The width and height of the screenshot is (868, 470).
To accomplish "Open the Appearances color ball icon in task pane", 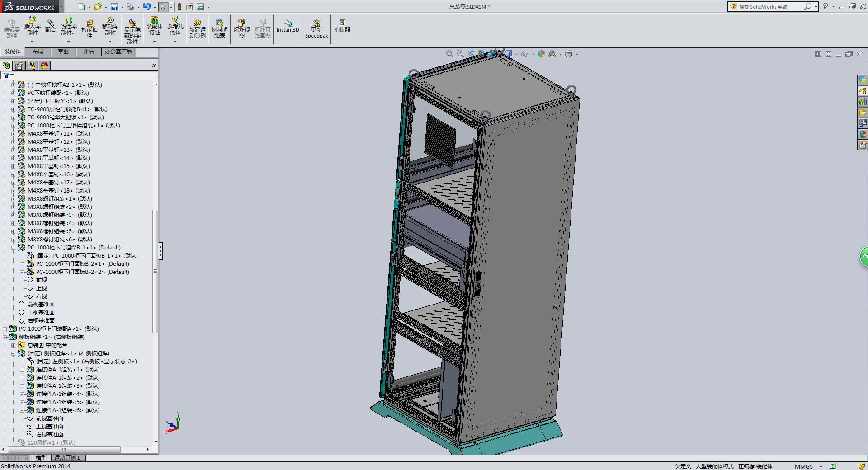I will (x=863, y=134).
